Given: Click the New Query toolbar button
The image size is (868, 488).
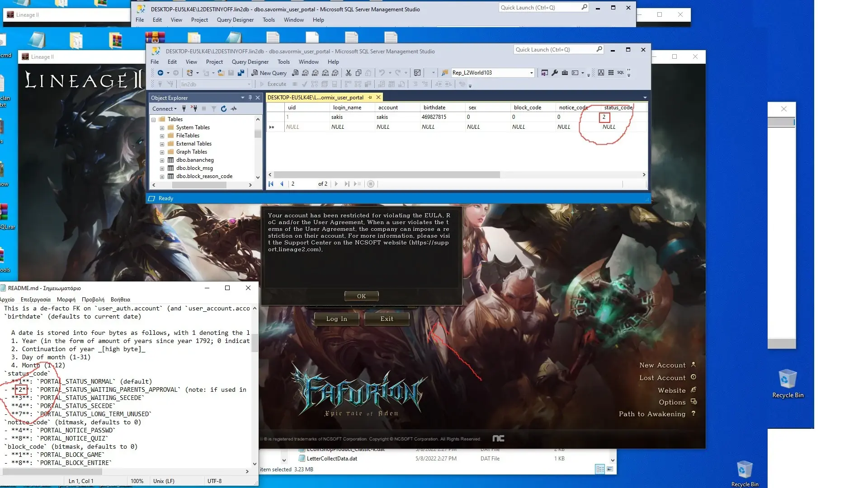Looking at the screenshot, I should 269,73.
